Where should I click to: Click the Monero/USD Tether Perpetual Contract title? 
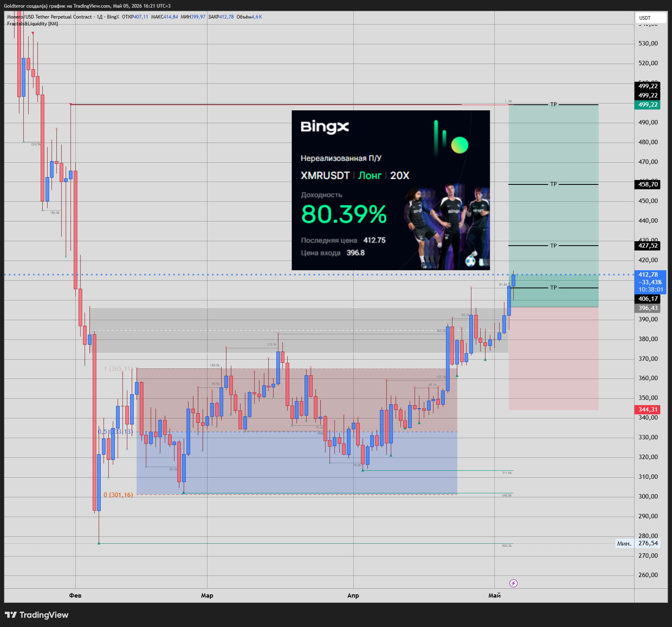click(x=50, y=17)
